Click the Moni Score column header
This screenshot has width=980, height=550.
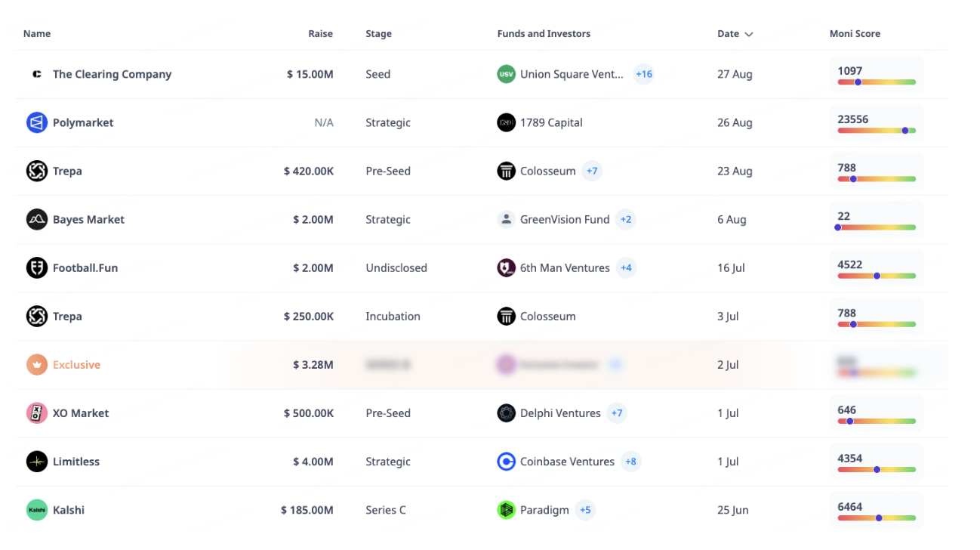(855, 34)
